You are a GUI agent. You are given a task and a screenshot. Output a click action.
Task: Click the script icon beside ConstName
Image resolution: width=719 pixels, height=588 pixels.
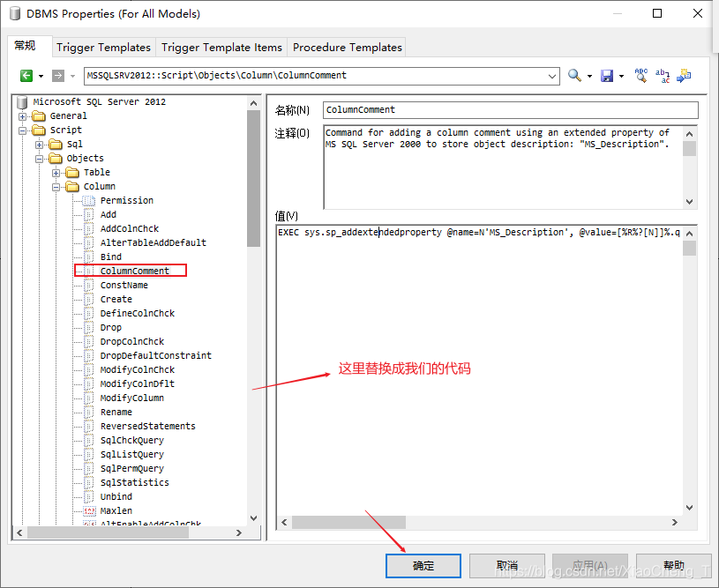pyautogui.click(x=89, y=285)
